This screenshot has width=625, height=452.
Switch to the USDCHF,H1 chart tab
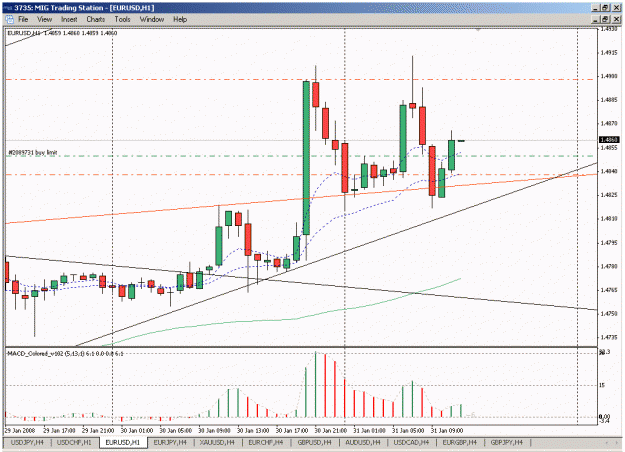coord(74,442)
